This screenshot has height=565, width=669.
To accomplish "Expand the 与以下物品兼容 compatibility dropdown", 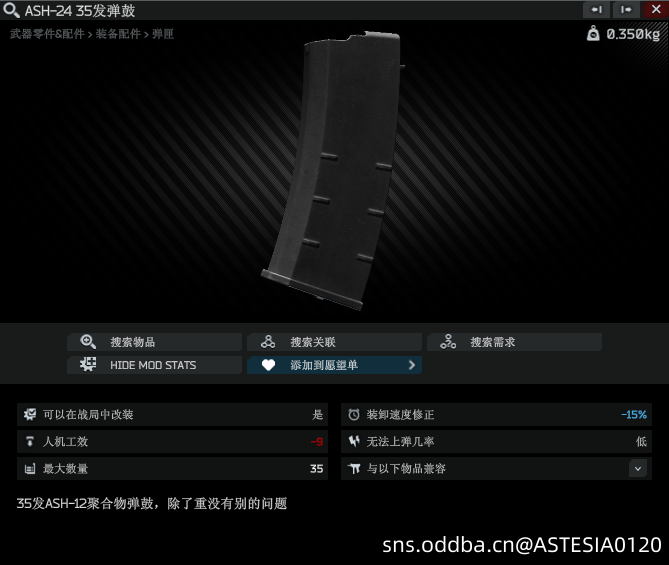I will (638, 469).
